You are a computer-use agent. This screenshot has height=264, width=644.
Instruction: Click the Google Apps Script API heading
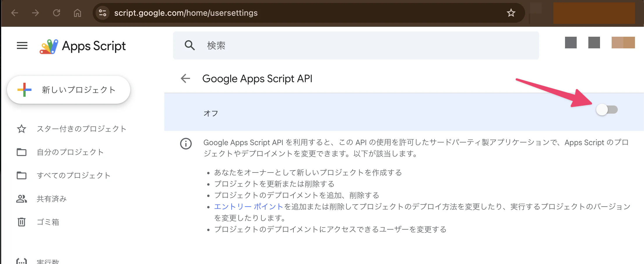click(257, 79)
